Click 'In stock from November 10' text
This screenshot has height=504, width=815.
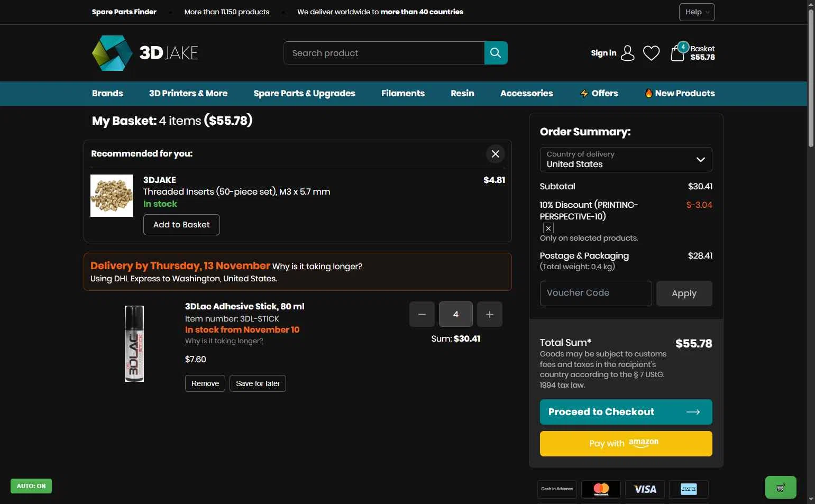[x=242, y=330]
